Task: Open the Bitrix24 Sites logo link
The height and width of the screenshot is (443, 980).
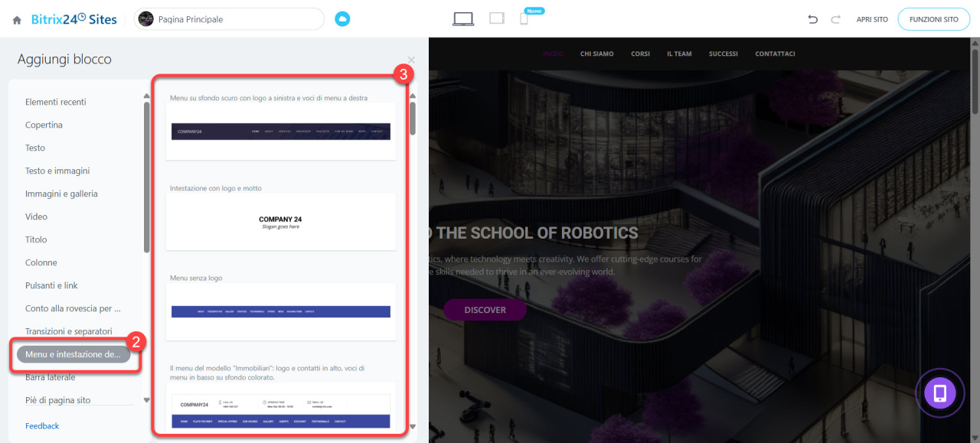Action: coord(74,19)
